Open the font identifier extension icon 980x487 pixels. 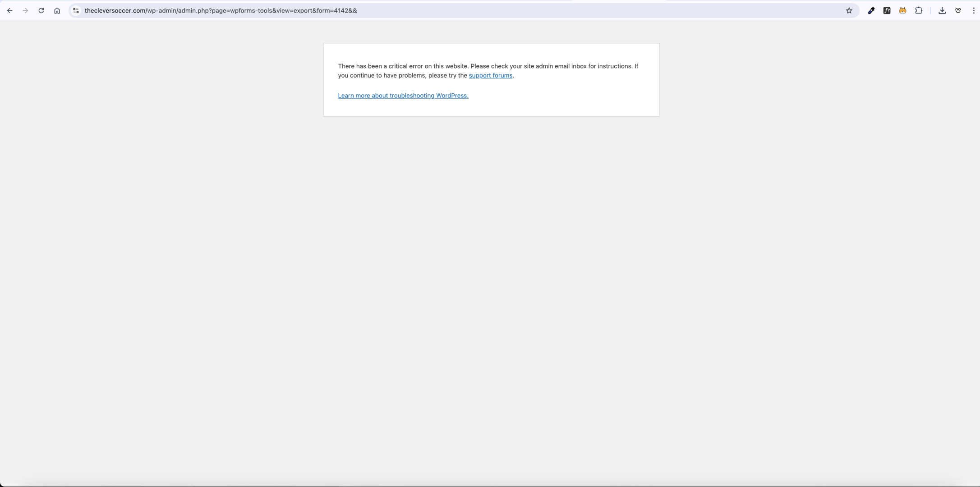887,11
